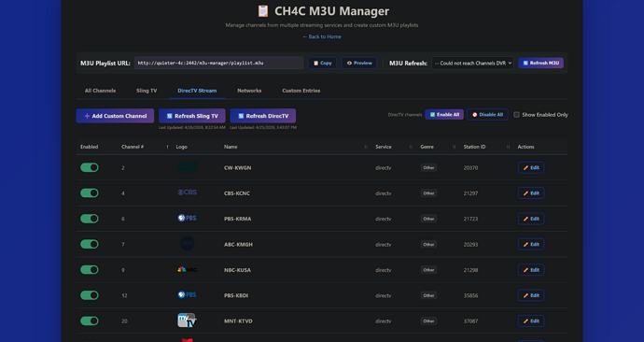Click the sort handle on the Name column
The height and width of the screenshot is (342, 644).
[366, 147]
